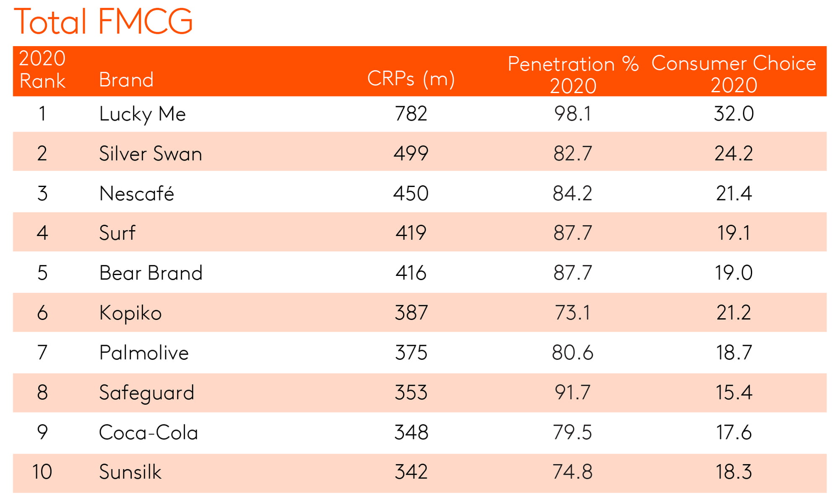Select the CRPs (m) column header
The width and height of the screenshot is (839, 504).
tap(411, 78)
